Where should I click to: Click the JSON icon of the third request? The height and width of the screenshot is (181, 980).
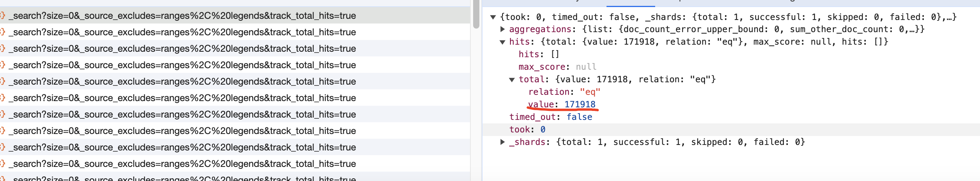[x=3, y=49]
